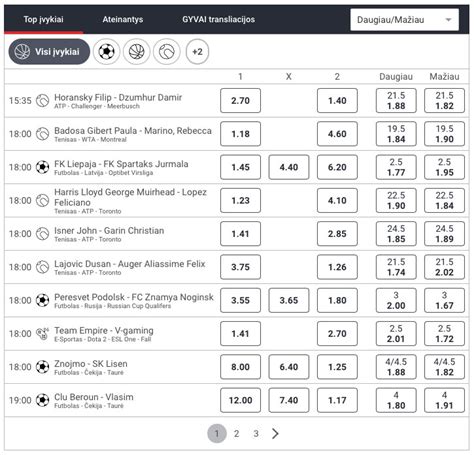Pick draw odds 4.40 FK Liepaja match
The width and height of the screenshot is (474, 455).
click(289, 167)
